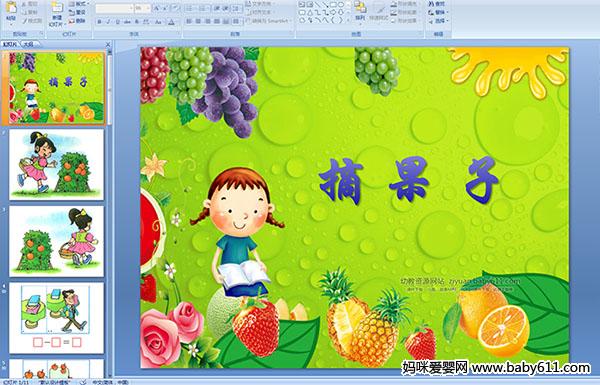600x385 pixels.
Task: Click the font color A icon
Action: click(x=171, y=22)
